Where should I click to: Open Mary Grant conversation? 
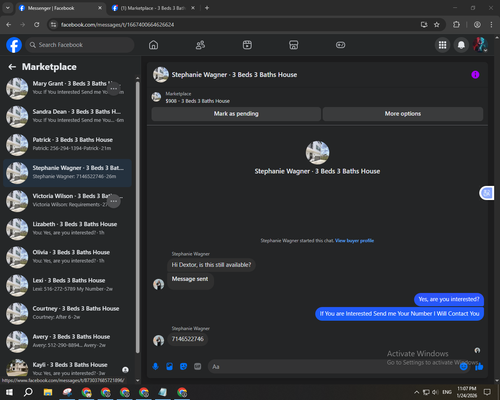tap(67, 88)
